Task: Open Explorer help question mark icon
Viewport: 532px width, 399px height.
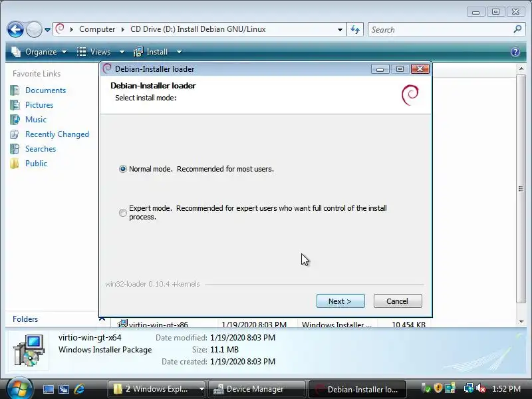Action: [x=515, y=52]
